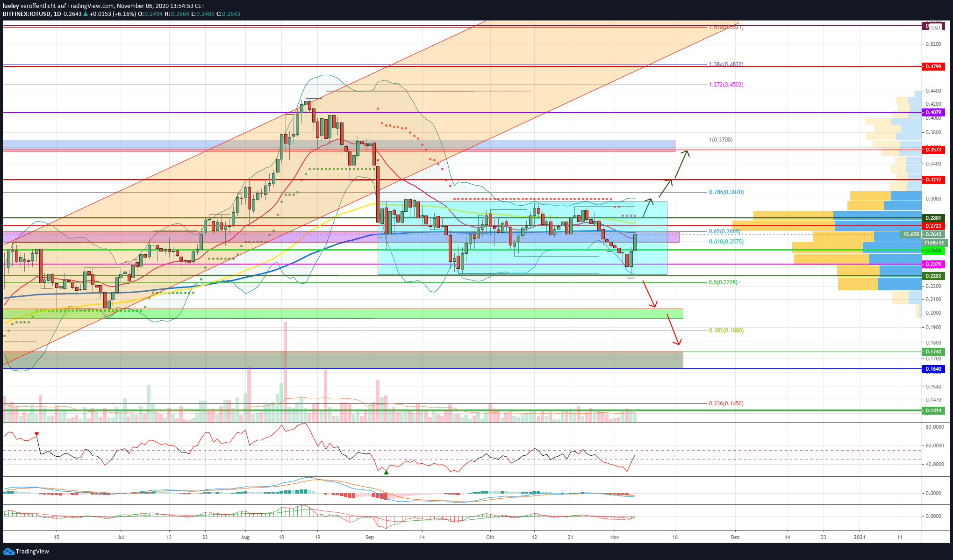953x560 pixels.
Task: Click the 2021 label on time axis
Action: (860, 537)
